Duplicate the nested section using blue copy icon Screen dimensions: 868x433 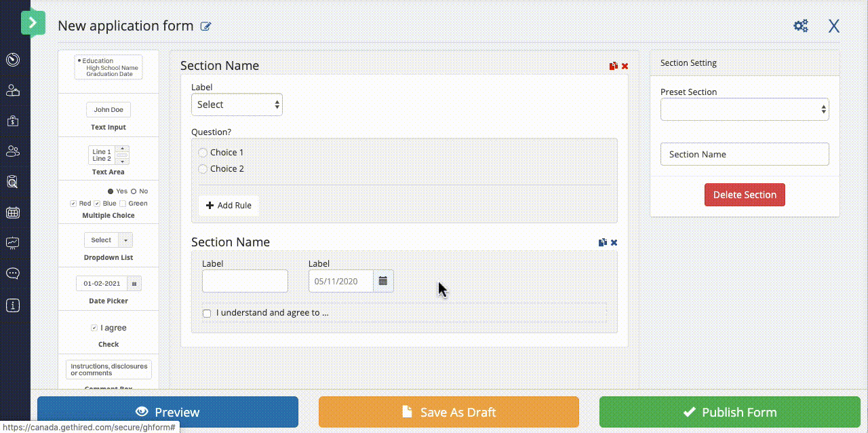point(602,242)
